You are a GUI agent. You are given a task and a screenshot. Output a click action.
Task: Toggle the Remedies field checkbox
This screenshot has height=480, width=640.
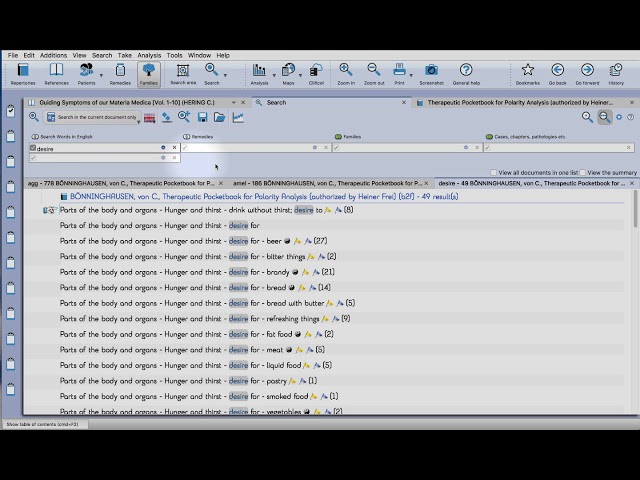click(x=185, y=147)
